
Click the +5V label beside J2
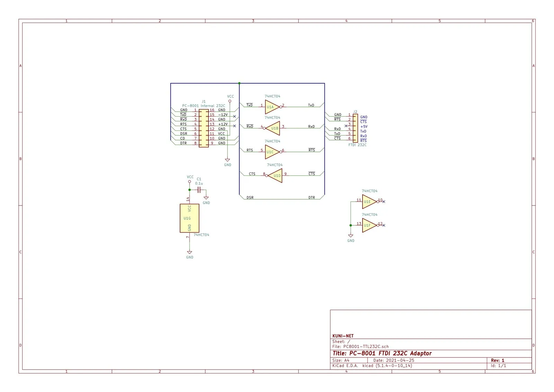[x=364, y=127]
